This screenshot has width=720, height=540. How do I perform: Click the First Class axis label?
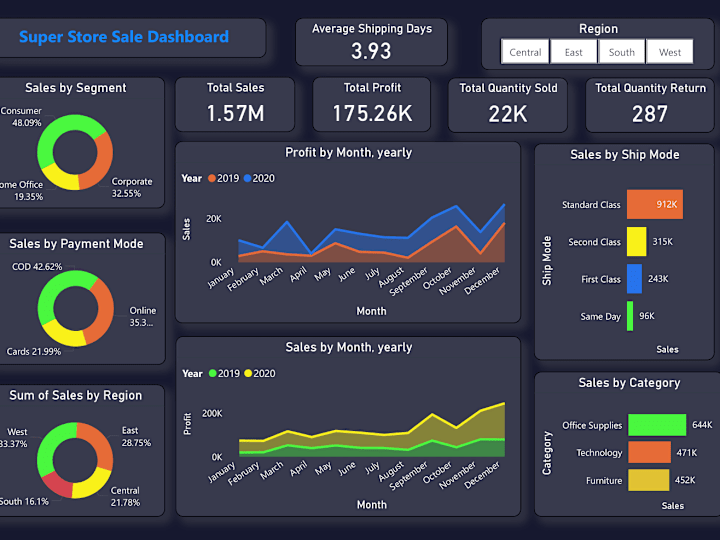pyautogui.click(x=601, y=279)
